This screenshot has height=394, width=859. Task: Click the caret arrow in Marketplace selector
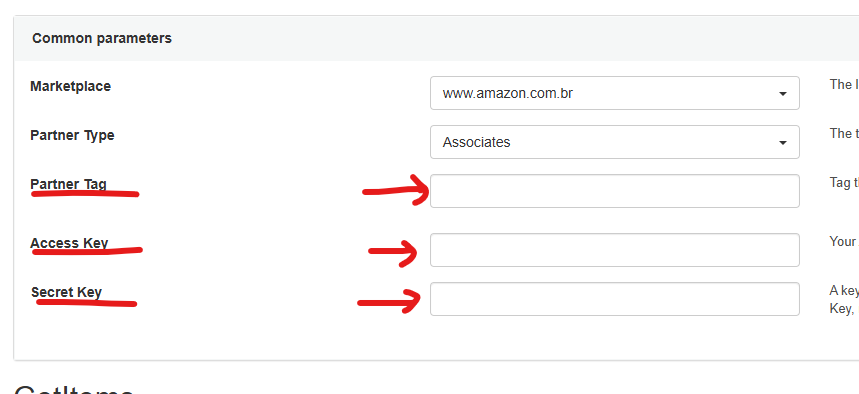click(783, 94)
